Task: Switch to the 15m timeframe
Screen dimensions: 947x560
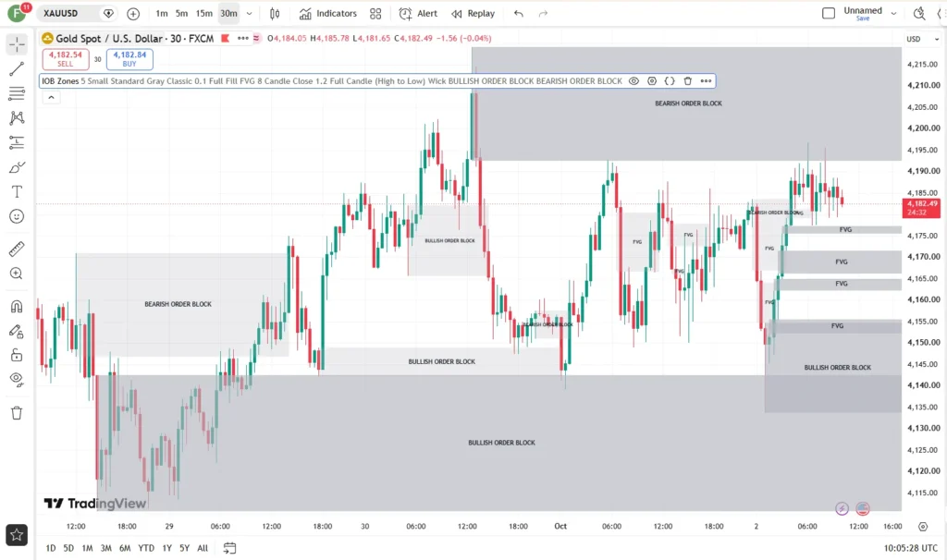Action: 204,13
